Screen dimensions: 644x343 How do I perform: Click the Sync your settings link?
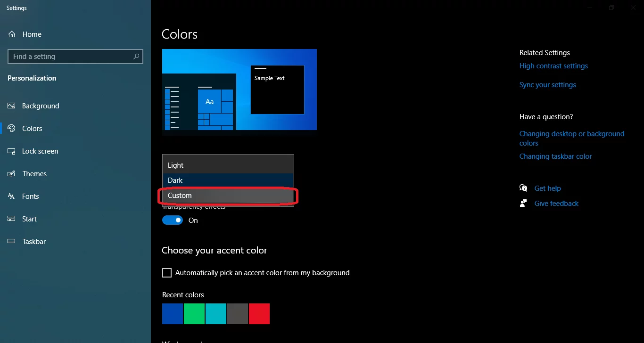(547, 85)
